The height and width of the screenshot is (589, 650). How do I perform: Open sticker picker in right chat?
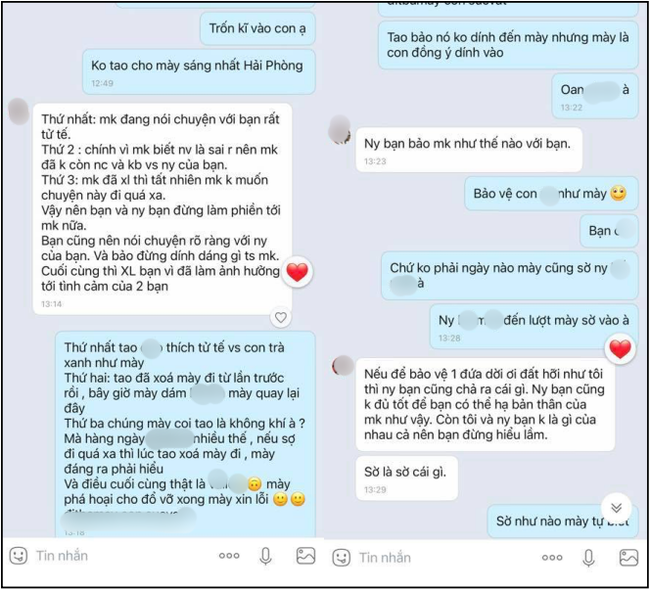(x=342, y=557)
